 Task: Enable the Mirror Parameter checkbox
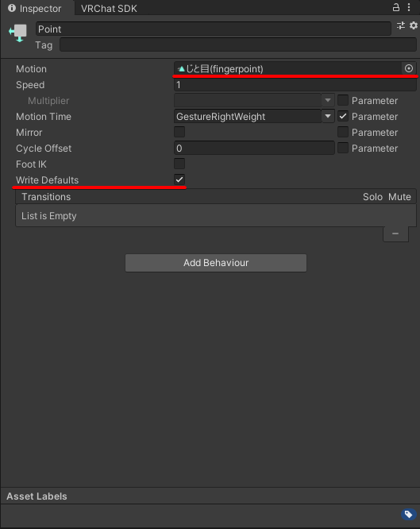(343, 132)
